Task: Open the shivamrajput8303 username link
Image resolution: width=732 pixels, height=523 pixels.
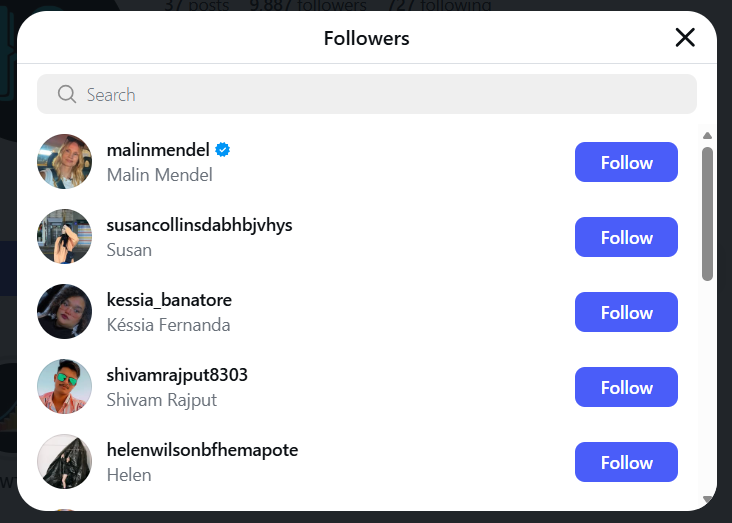Action: [x=177, y=375]
